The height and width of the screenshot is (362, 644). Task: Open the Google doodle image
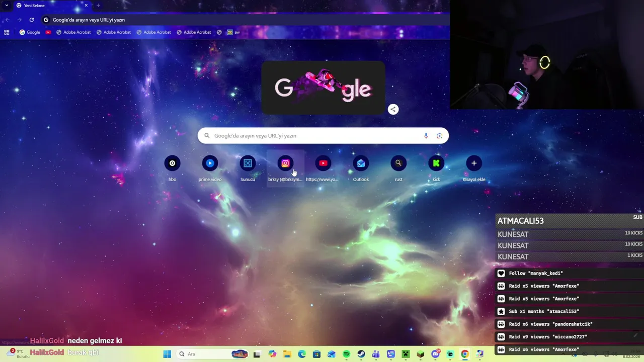(323, 87)
